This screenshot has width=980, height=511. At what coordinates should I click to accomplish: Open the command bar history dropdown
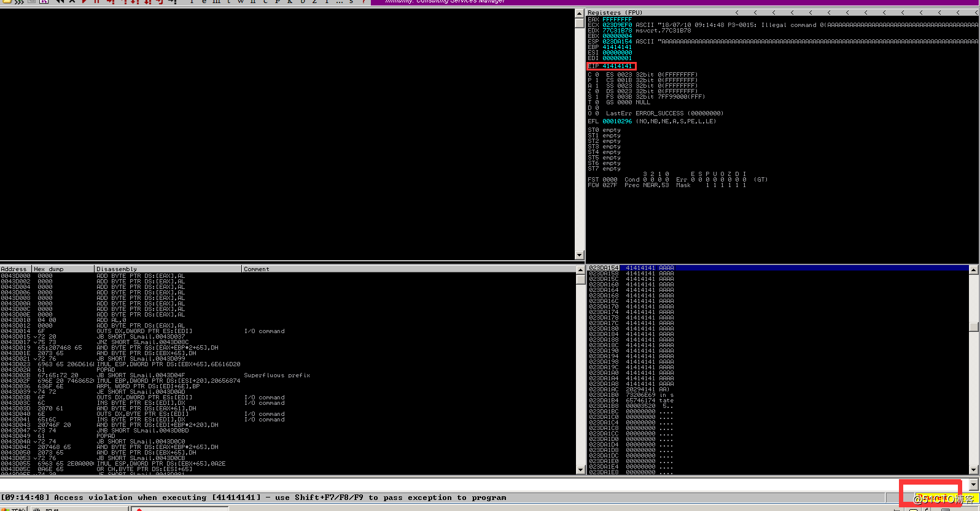point(973,485)
